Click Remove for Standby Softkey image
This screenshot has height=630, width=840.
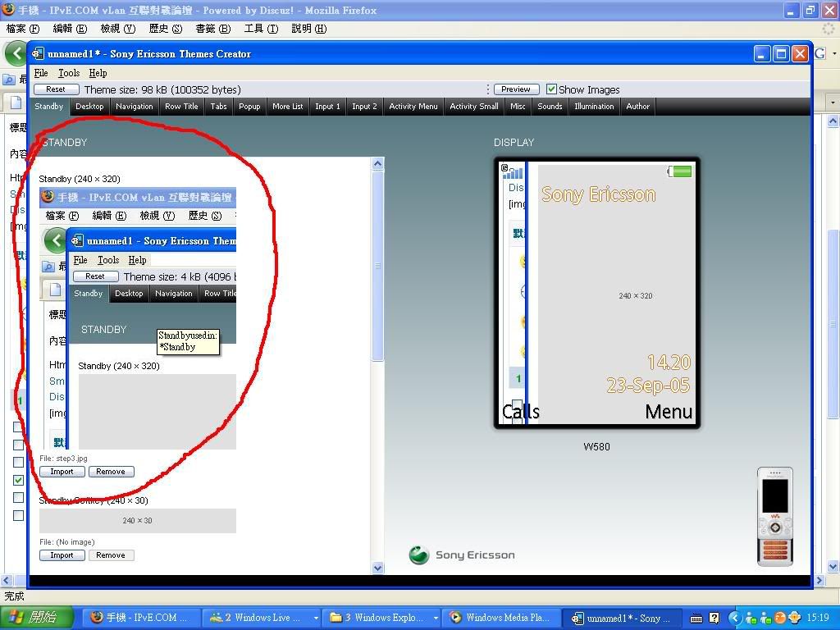coord(111,555)
